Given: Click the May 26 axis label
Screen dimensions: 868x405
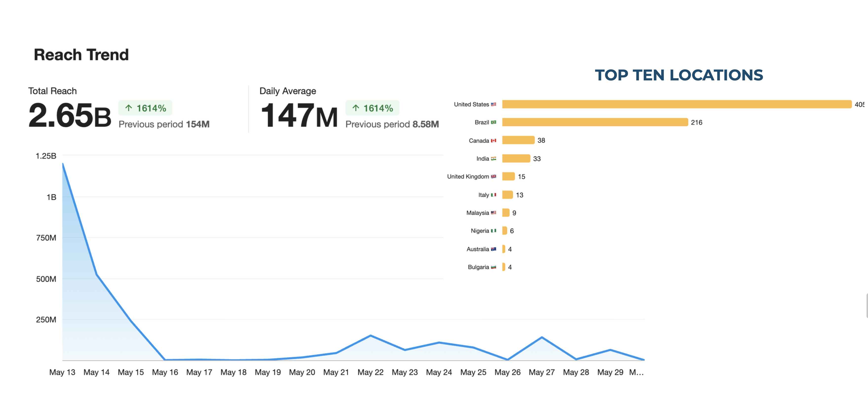Looking at the screenshot, I should coord(508,372).
